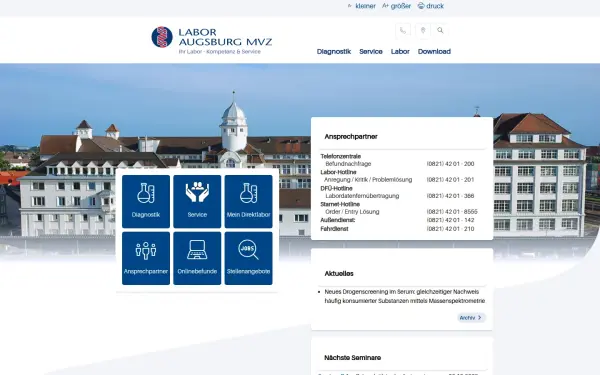Open the Mein Direktlabor tile
The image size is (600, 375).
[x=249, y=201]
